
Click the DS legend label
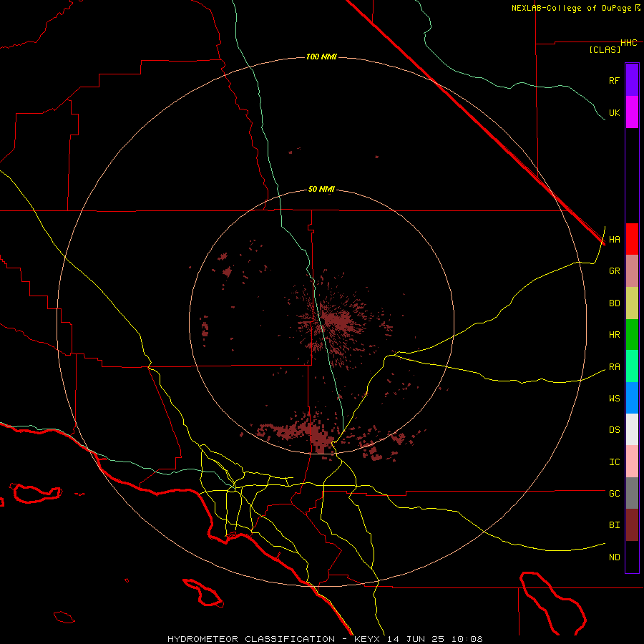point(614,430)
